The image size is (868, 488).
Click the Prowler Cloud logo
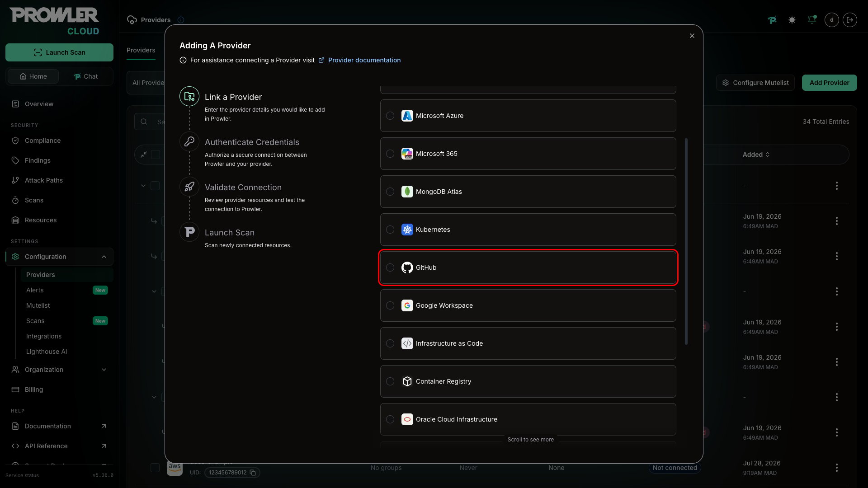coord(54,21)
